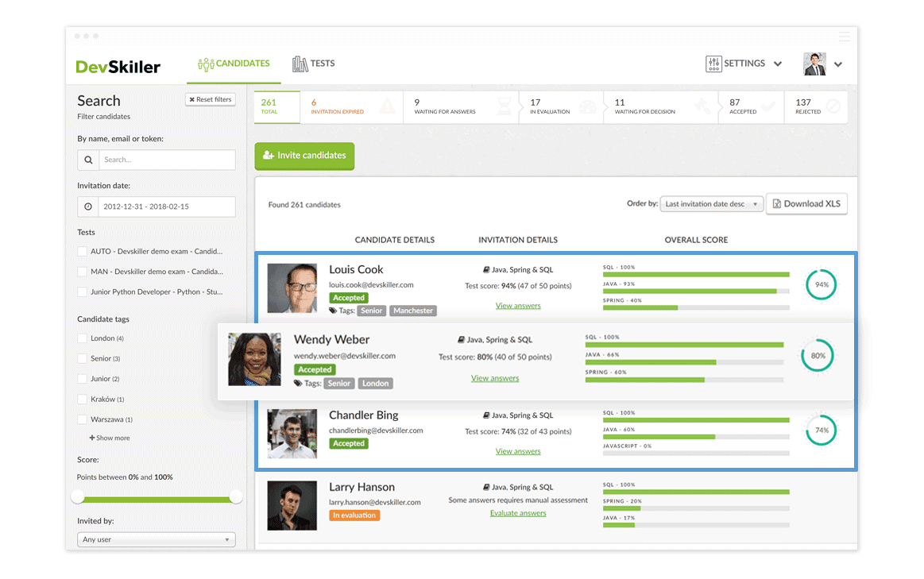The height and width of the screenshot is (579, 924).
Task: Select the 137 Rejected tab
Action: click(x=816, y=106)
